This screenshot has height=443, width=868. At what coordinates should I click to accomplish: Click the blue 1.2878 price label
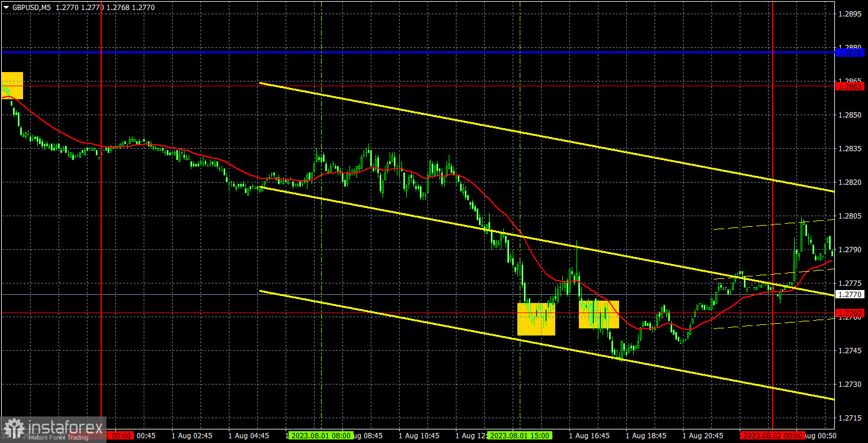click(850, 53)
